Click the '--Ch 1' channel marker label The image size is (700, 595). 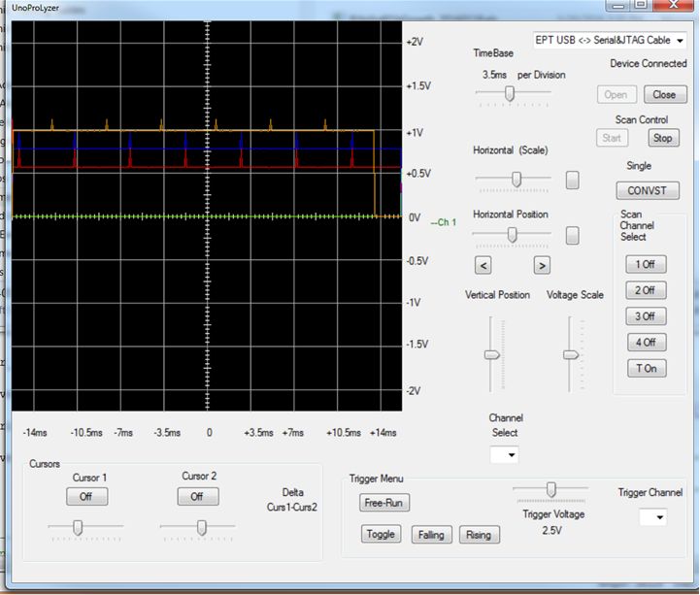click(444, 222)
